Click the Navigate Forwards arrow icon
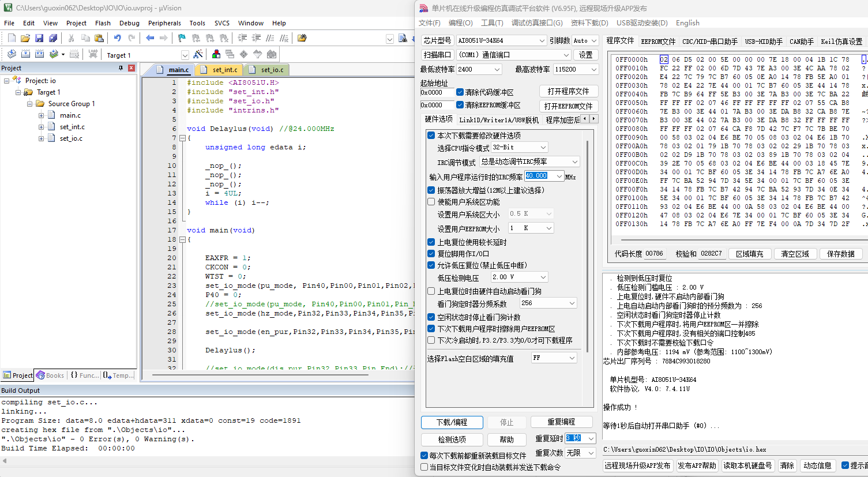 coord(164,38)
